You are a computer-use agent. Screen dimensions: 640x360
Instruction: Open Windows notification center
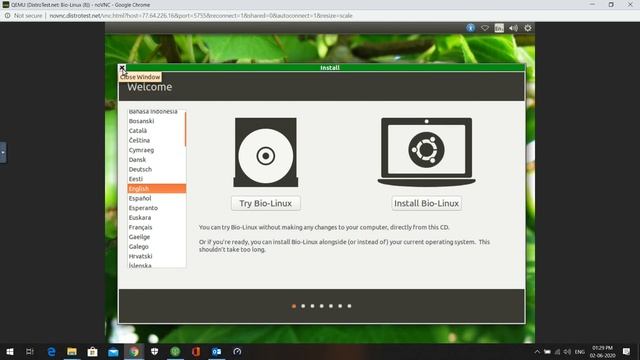(x=627, y=351)
